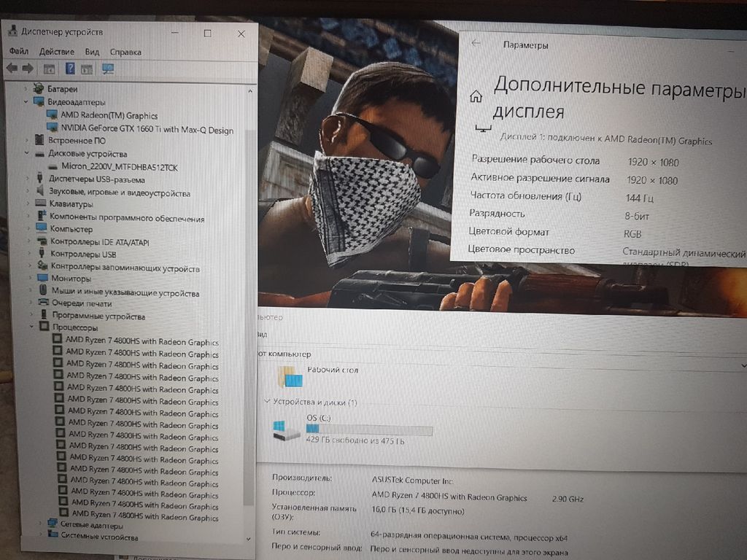Select NVIDIA GeForce GTX 1660 Ti adapter
747x560 pixels.
147,129
